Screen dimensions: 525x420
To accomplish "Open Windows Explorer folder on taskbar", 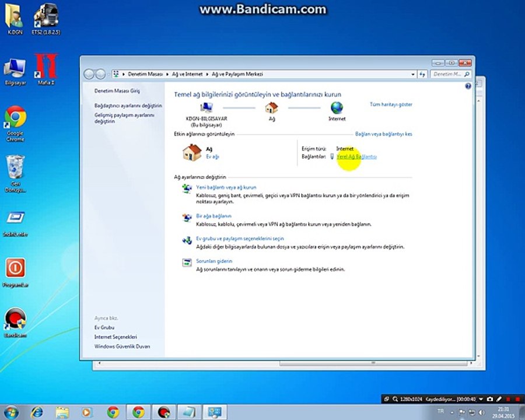I will [62, 412].
